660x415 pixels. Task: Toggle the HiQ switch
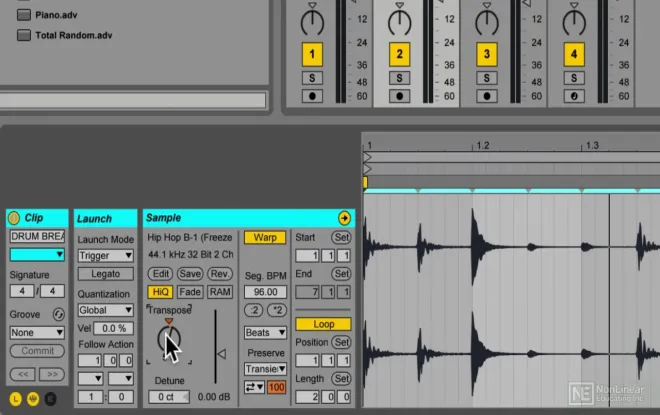pyautogui.click(x=160, y=292)
